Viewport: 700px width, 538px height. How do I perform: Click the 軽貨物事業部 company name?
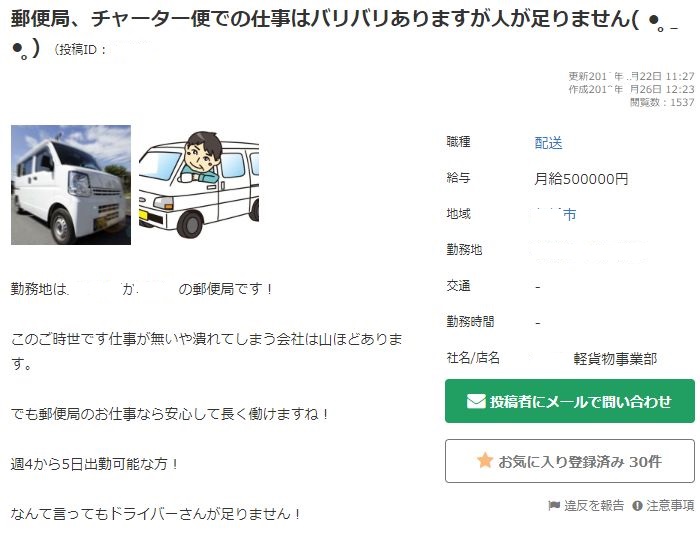point(615,359)
